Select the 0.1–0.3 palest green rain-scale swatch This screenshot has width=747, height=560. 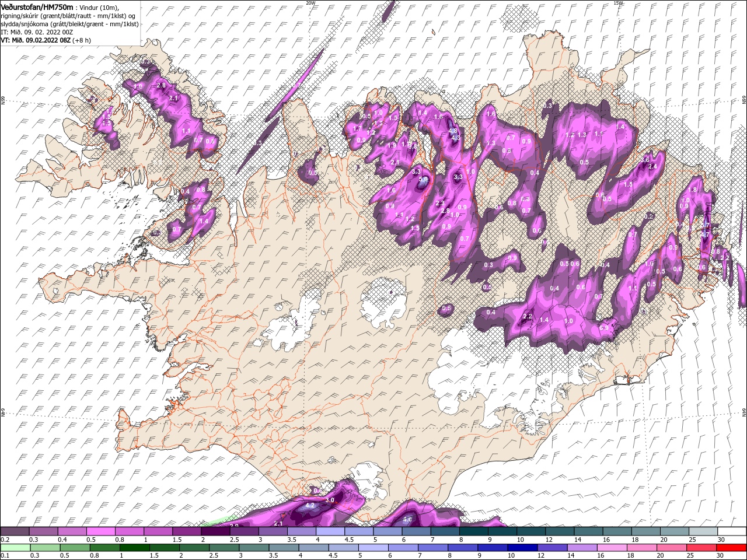pos(15,547)
